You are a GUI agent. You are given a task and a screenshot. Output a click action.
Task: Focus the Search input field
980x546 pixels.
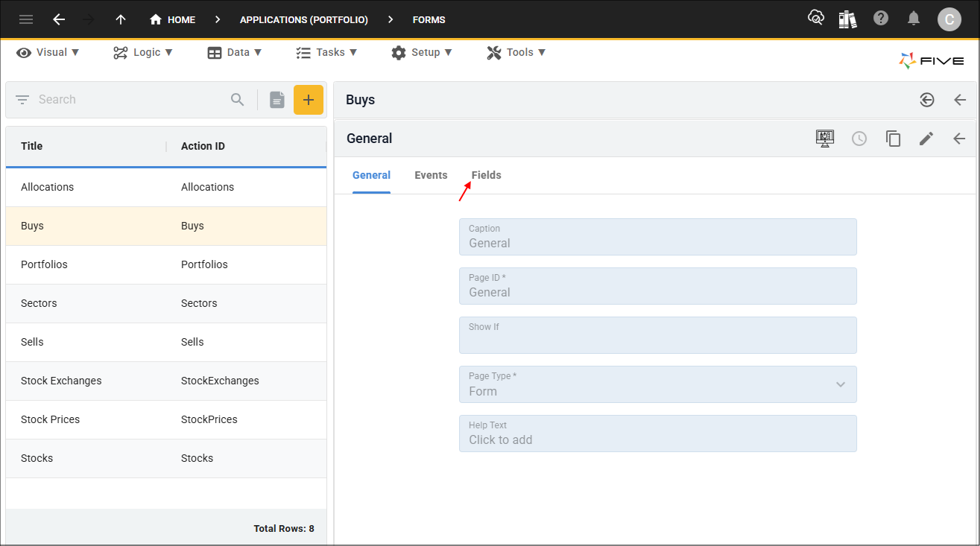pos(130,100)
